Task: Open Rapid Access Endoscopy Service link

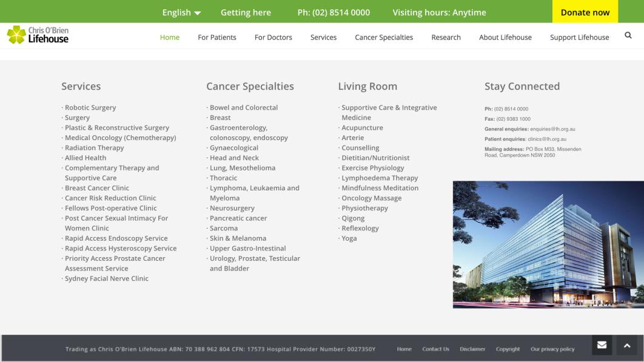Action: pyautogui.click(x=116, y=238)
